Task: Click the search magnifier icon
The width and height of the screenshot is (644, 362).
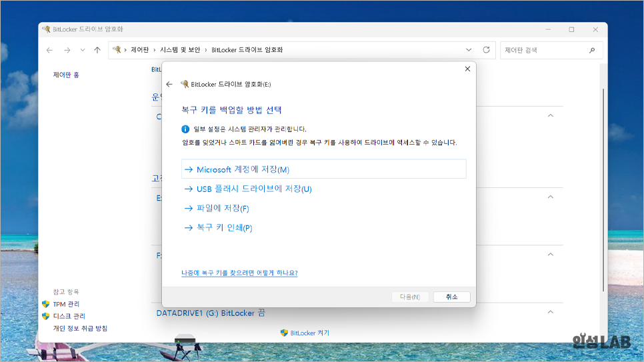Action: coord(592,50)
